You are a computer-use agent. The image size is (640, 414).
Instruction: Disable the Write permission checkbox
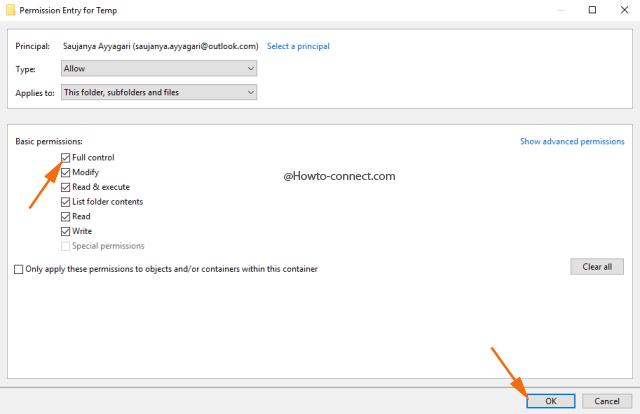66,231
